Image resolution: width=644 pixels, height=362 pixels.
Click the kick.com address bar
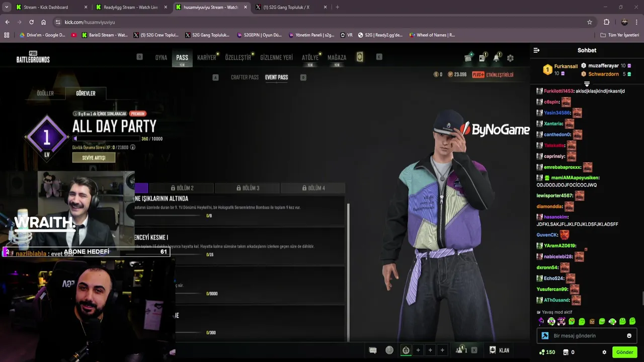pos(322,22)
